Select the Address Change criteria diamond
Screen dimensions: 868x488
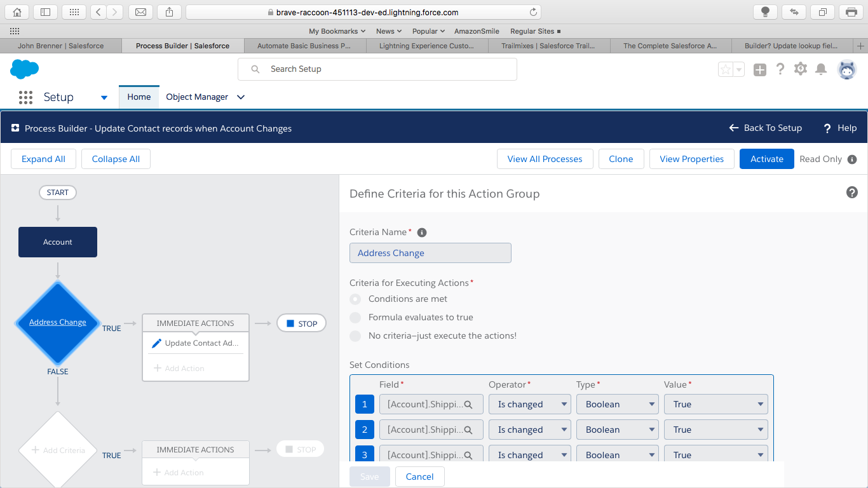click(x=58, y=322)
